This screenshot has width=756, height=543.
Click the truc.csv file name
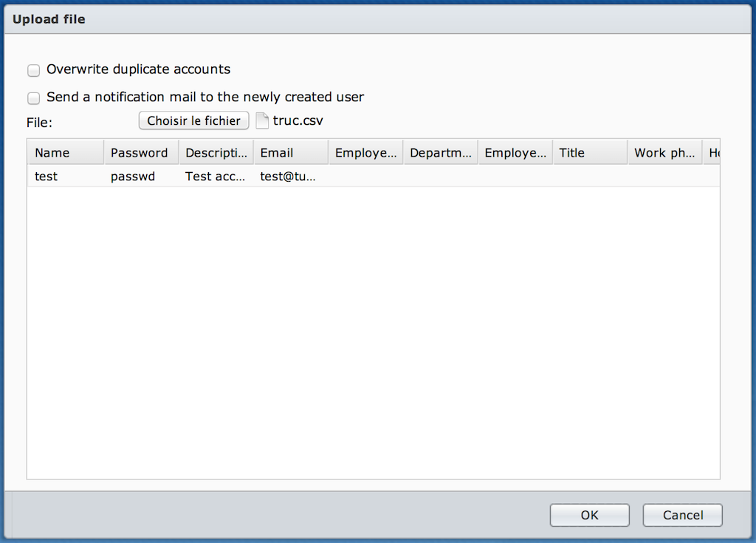(298, 120)
